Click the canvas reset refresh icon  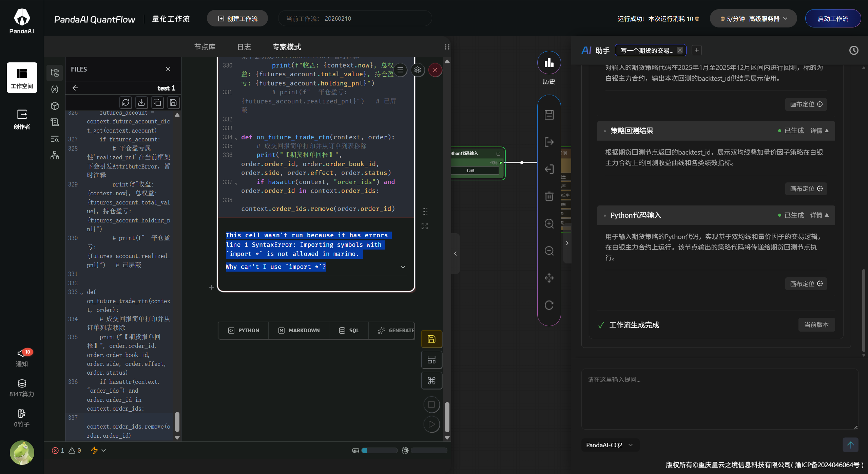point(549,305)
